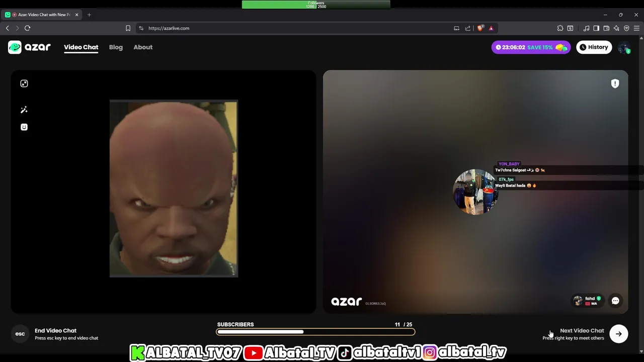Viewport: 644px width, 362px height.
Task: Open the Blog navigation link
Action: [116, 47]
